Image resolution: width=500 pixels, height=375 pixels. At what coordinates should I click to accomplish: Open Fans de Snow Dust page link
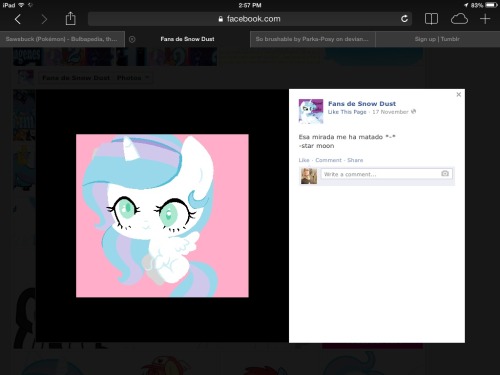[x=362, y=104]
